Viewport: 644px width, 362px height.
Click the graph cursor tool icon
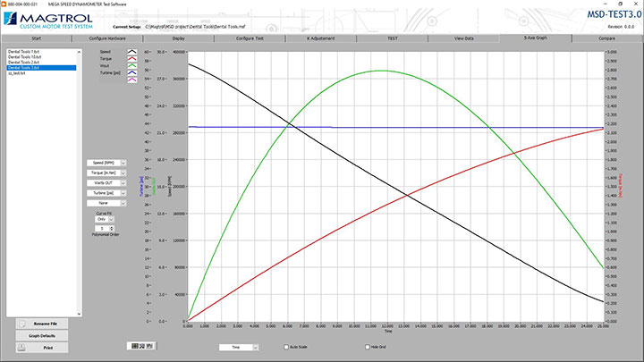click(134, 344)
